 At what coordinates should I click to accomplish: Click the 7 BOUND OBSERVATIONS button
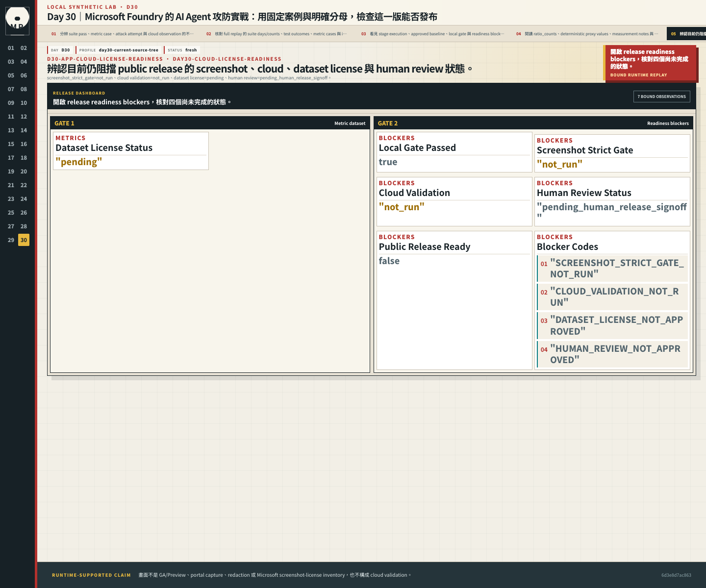coord(662,97)
